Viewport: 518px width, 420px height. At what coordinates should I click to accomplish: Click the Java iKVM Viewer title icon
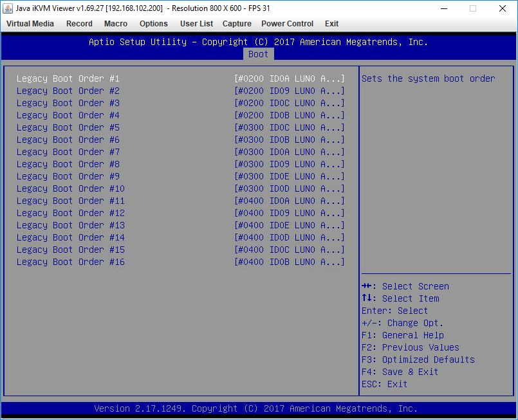[8, 8]
